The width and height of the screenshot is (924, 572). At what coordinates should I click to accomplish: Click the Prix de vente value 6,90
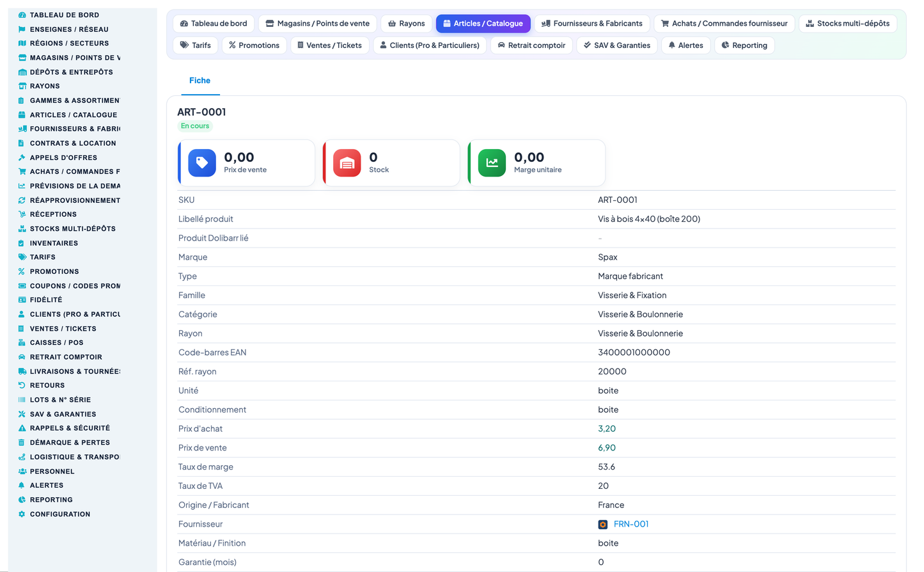click(x=607, y=449)
